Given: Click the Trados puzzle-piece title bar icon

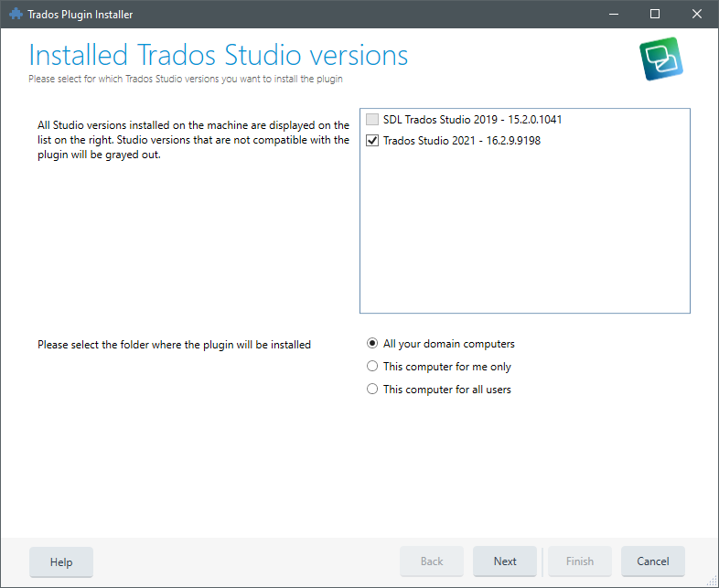Looking at the screenshot, I should [16, 15].
